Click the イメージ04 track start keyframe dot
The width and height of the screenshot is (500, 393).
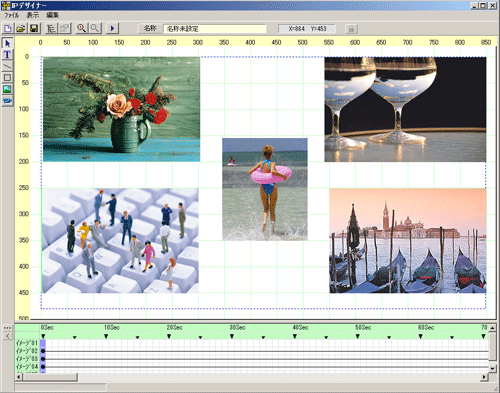pyautogui.click(x=43, y=367)
